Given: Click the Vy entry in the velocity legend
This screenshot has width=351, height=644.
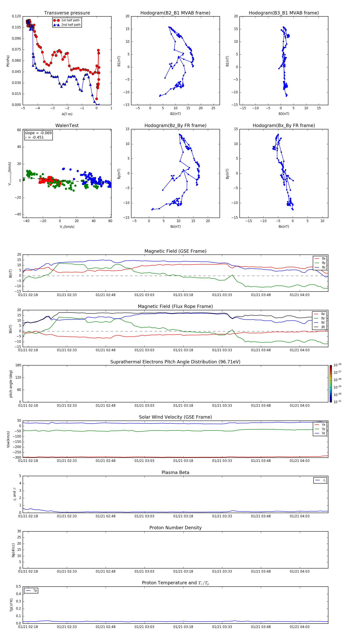Looking at the screenshot, I should (x=320, y=429).
